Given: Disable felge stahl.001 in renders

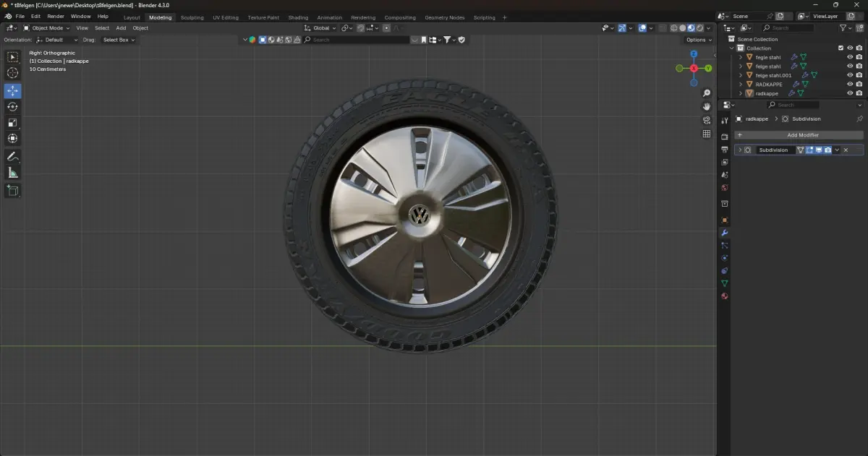Looking at the screenshot, I should click(x=859, y=75).
